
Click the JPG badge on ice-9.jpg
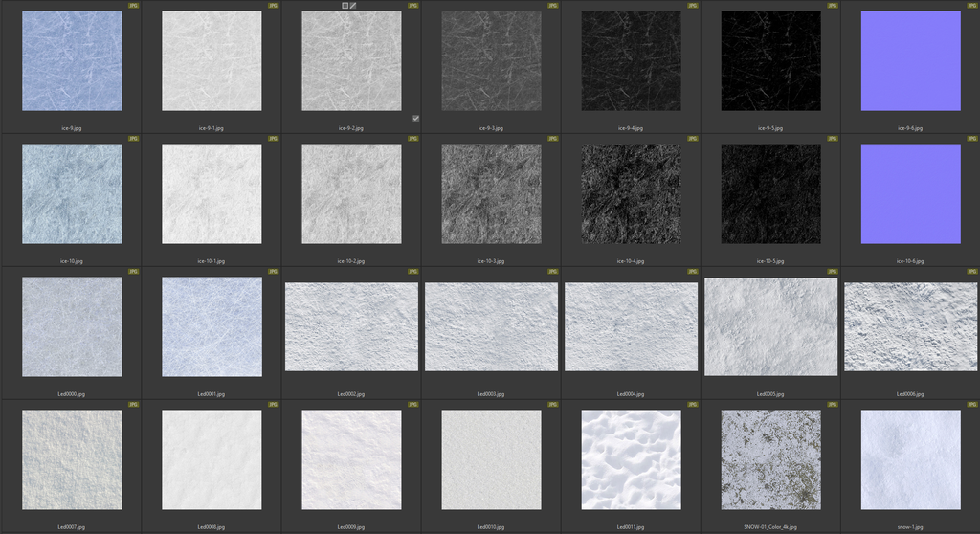pyautogui.click(x=133, y=6)
